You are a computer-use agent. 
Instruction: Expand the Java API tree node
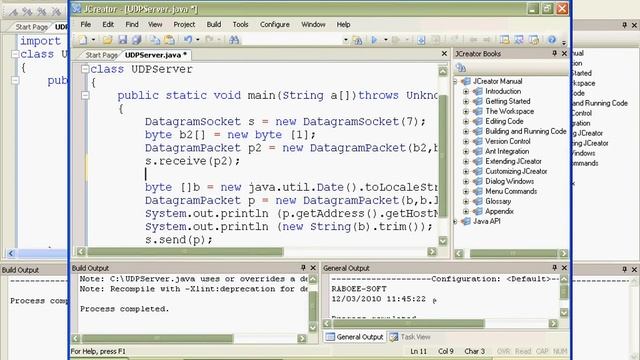click(x=456, y=221)
